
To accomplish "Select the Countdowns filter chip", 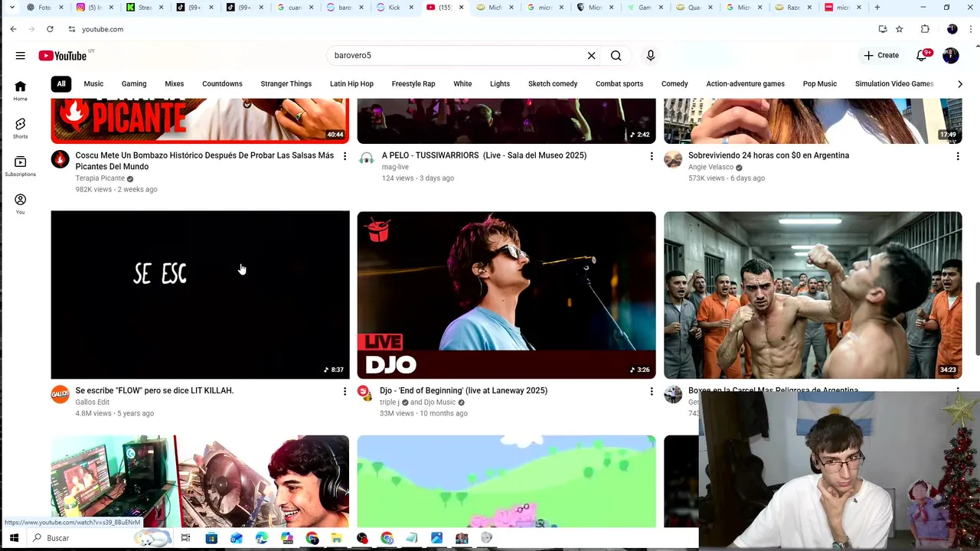I will click(x=222, y=83).
